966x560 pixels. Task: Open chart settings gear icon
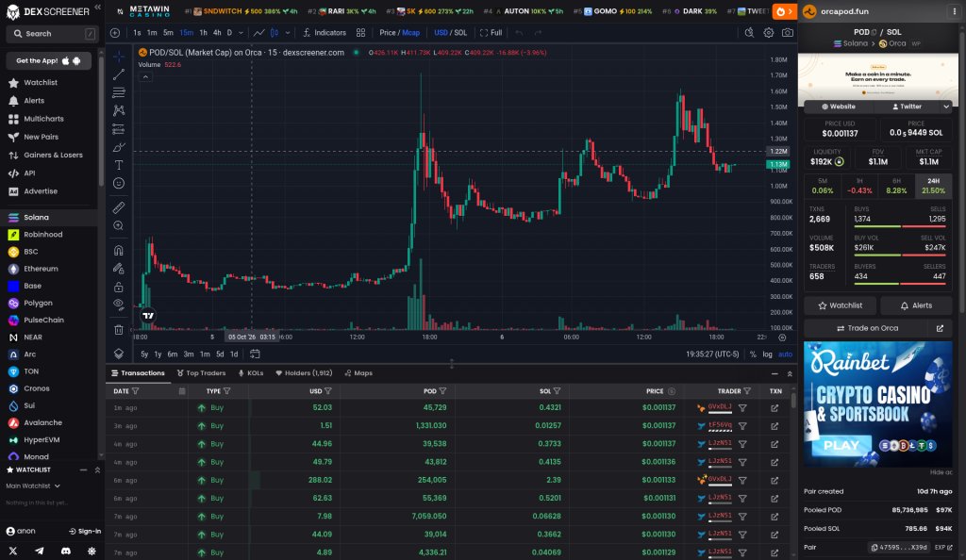pyautogui.click(x=768, y=33)
